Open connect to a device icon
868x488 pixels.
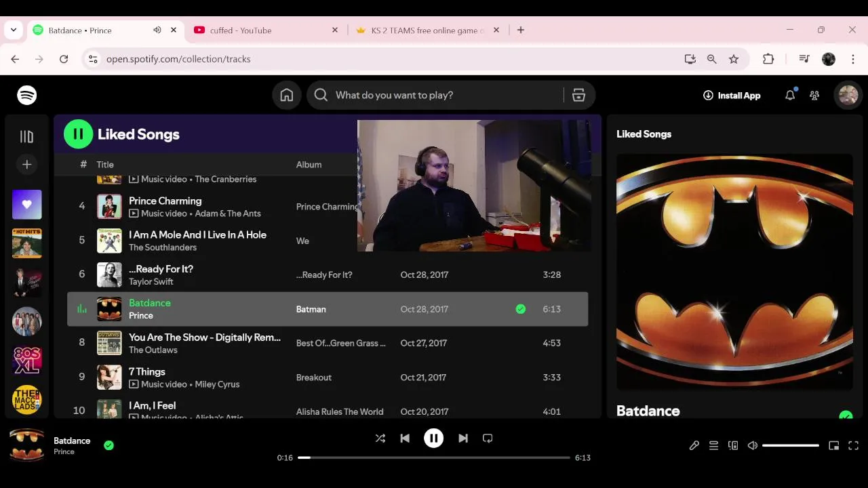(x=733, y=445)
